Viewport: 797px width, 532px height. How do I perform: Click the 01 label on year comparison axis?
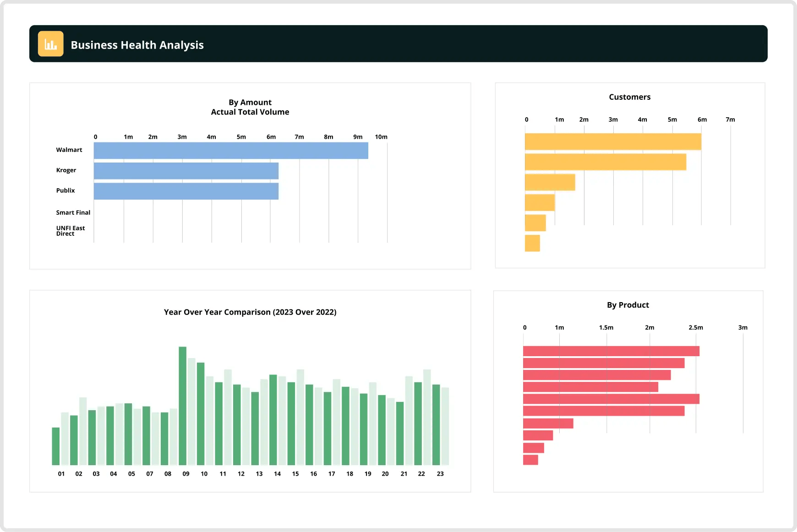[61, 474]
